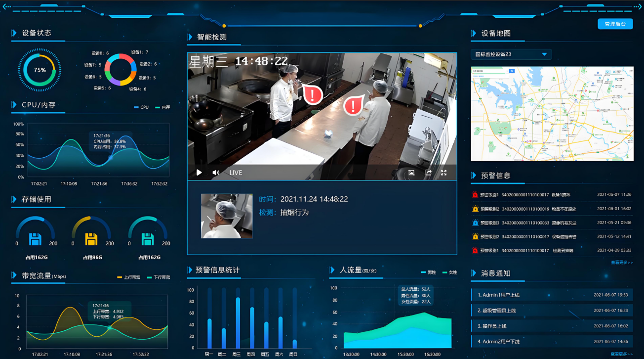Click the 周四 bar in the 预警信息统计 chart

pyautogui.click(x=252, y=327)
